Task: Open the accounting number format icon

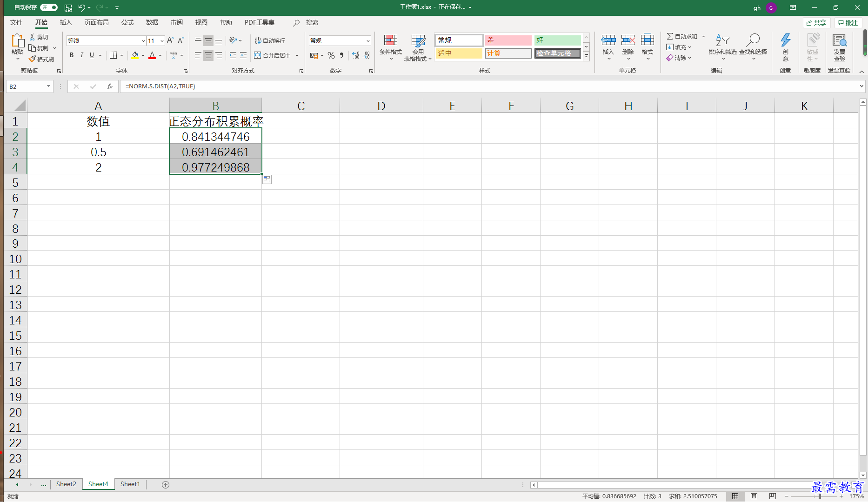Action: [x=314, y=55]
